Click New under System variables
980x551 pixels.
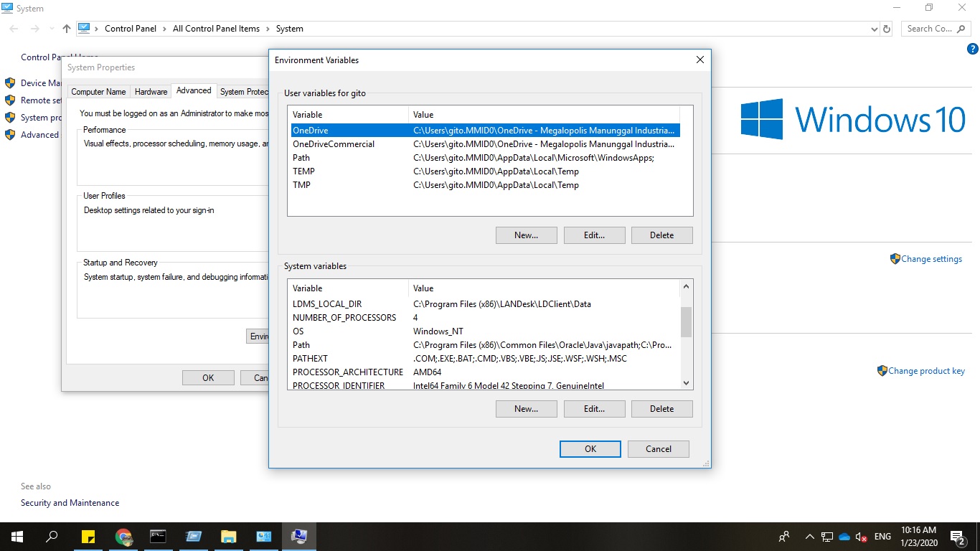point(526,409)
